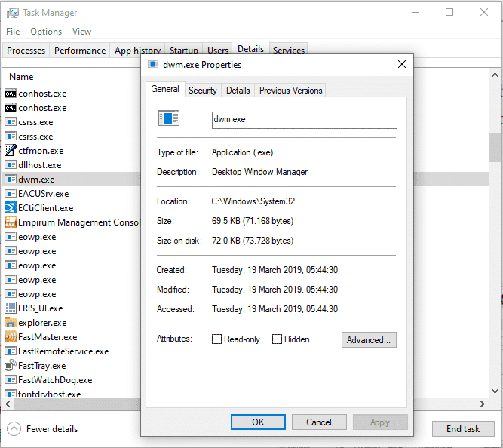Click the FastMaster.exe orange icon
The width and height of the screenshot is (503, 448).
(11, 336)
